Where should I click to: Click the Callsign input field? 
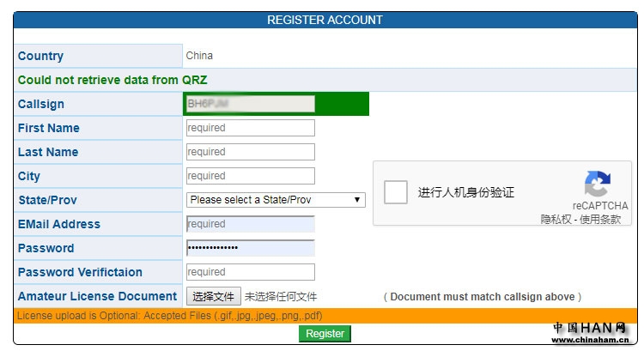(x=250, y=104)
